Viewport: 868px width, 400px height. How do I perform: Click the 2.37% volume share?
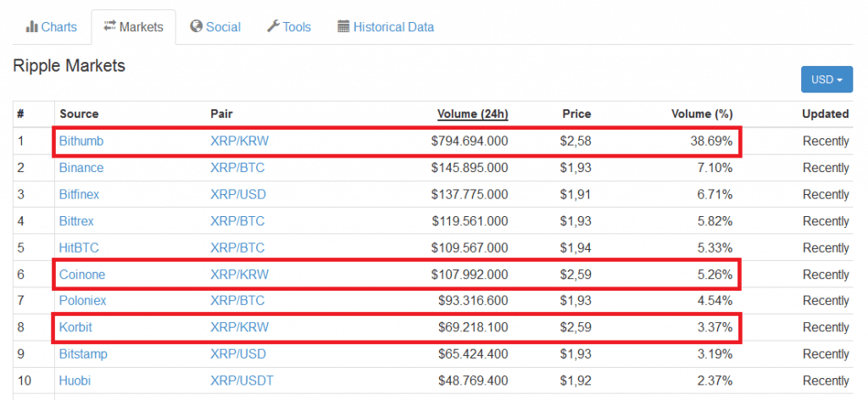pyautogui.click(x=714, y=381)
